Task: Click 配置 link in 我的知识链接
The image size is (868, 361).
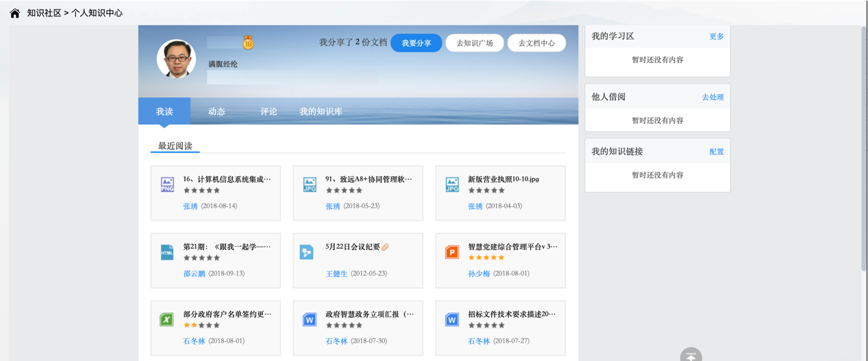Action: click(x=716, y=152)
